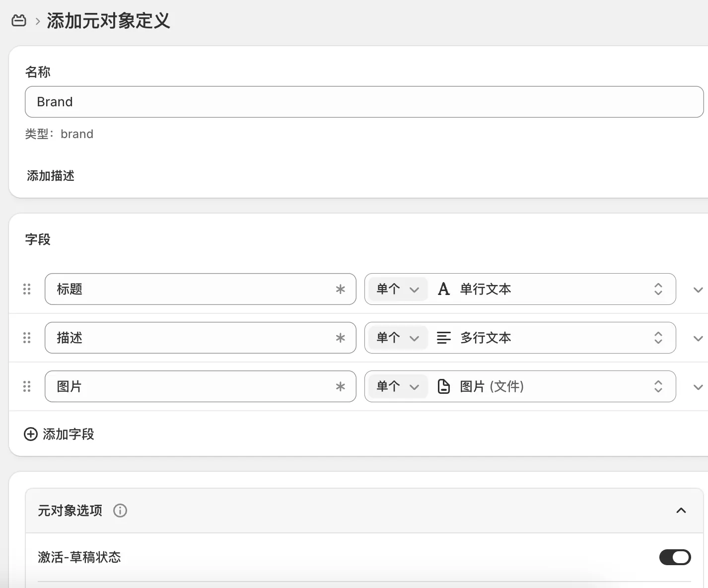The image size is (708, 588).
Task: Click the 标题 field name input
Action: (200, 289)
